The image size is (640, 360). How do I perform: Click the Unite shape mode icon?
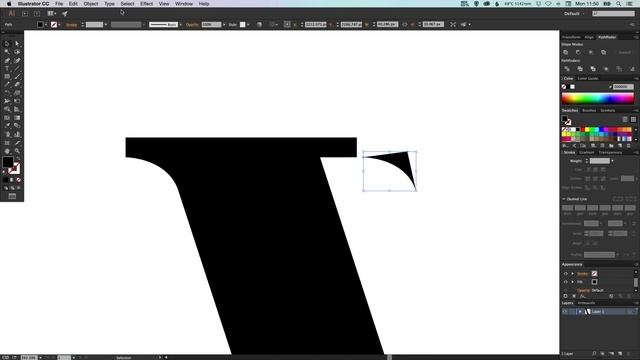pos(566,52)
